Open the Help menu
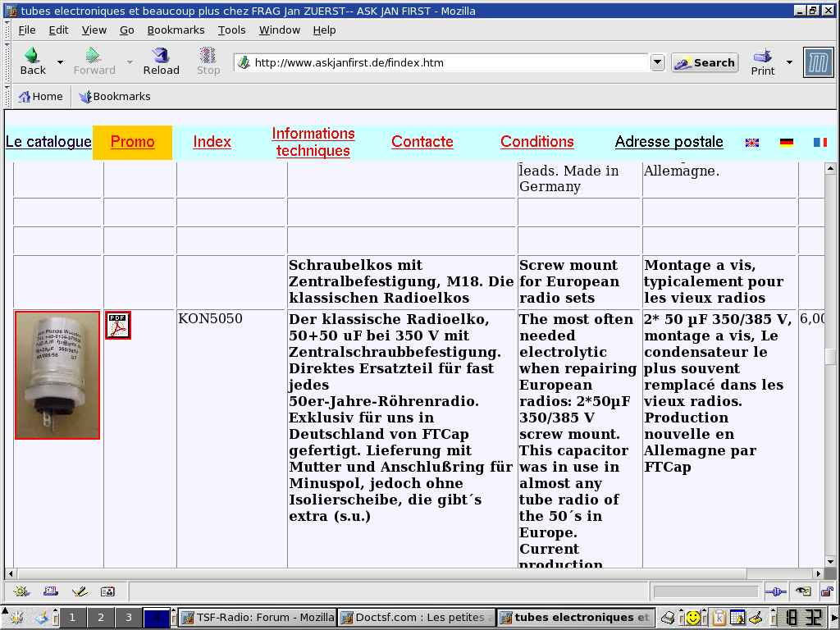The image size is (840, 630). coord(324,30)
